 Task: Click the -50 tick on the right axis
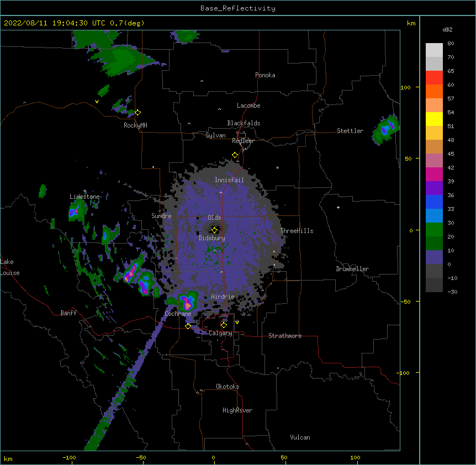(x=405, y=302)
